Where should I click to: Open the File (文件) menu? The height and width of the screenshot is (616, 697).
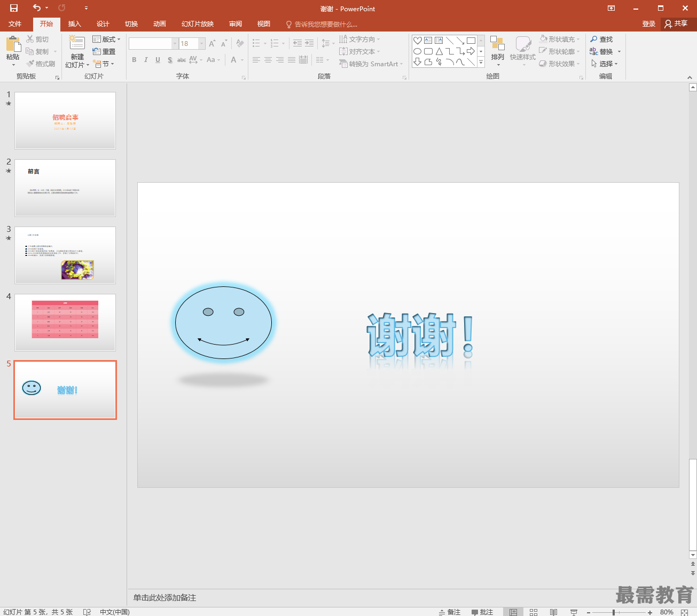point(15,24)
